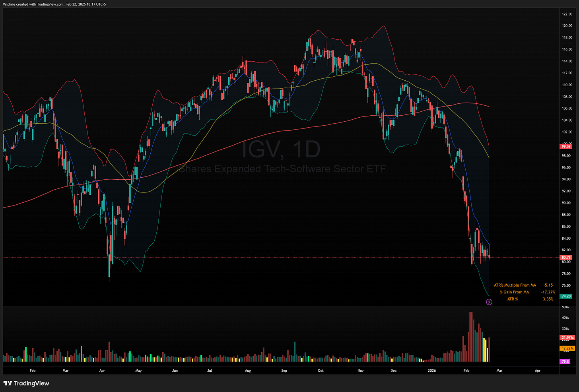The width and height of the screenshot is (579, 392).
Task: Click the purple lightning bolt icon
Action: point(489,302)
